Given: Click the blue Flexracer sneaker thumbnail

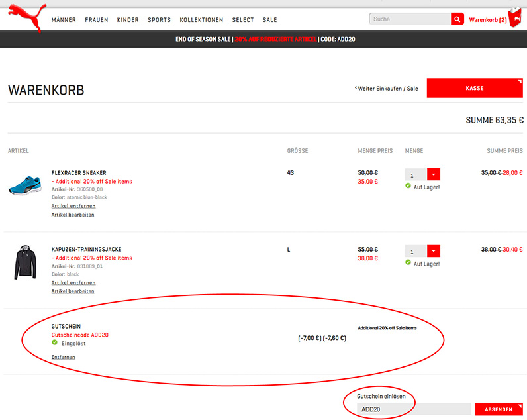Looking at the screenshot, I should point(25,185).
